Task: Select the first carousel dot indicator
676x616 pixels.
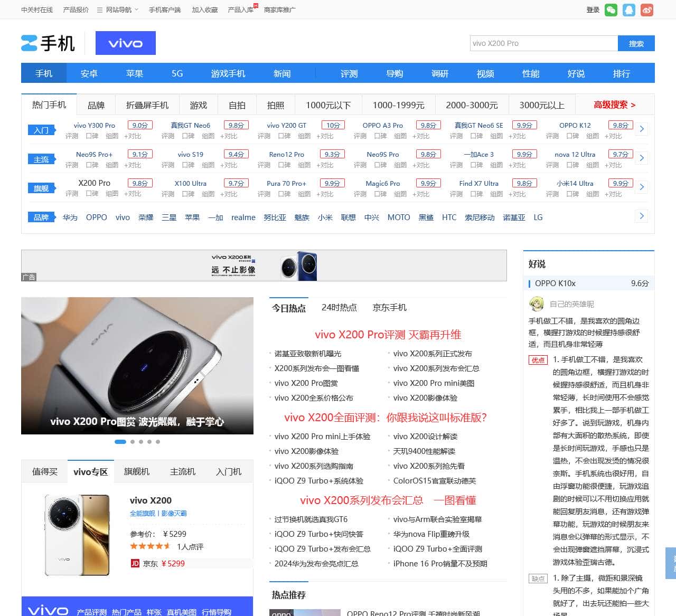Action: (x=120, y=442)
